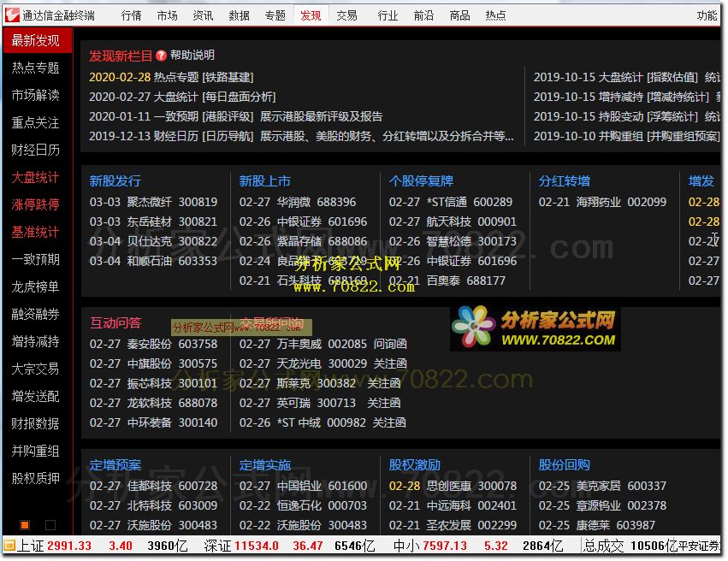Image resolution: width=728 pixels, height=561 pixels.
Task: Open the 定增实施 section heading
Action: 264,465
